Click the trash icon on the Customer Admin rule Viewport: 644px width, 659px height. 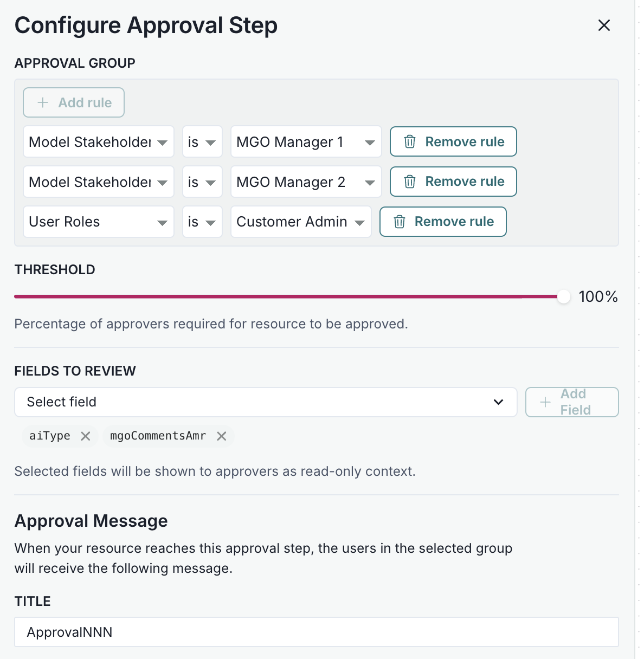400,222
